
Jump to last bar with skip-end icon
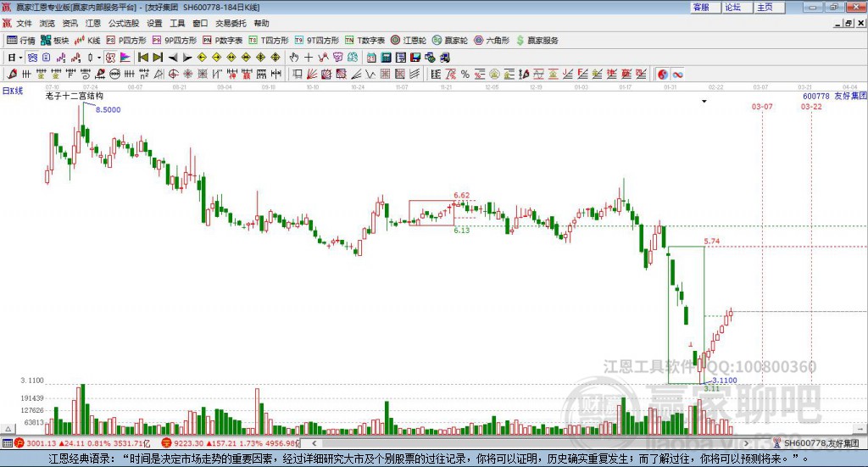coord(158,58)
